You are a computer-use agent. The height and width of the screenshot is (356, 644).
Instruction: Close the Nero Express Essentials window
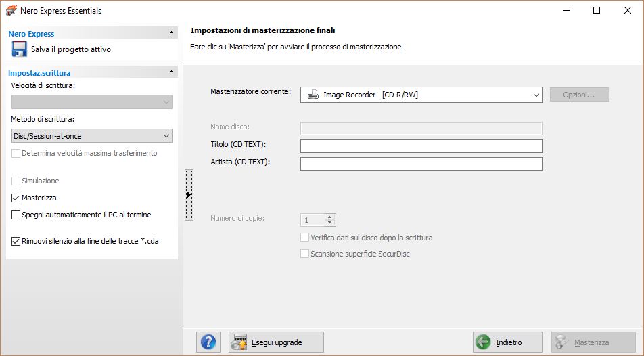point(628,10)
